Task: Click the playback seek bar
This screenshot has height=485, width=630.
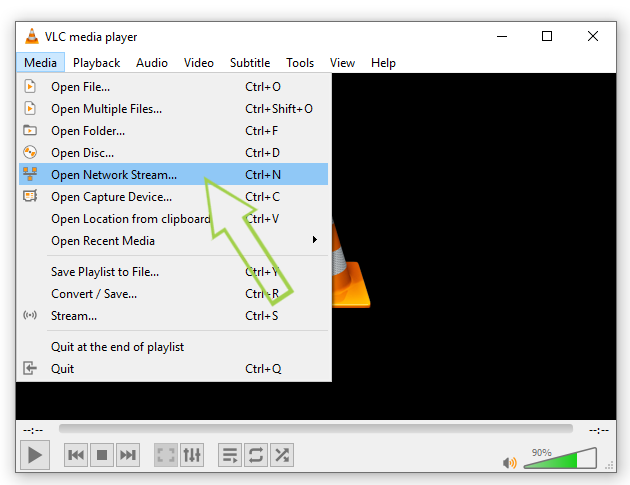Action: click(x=316, y=429)
